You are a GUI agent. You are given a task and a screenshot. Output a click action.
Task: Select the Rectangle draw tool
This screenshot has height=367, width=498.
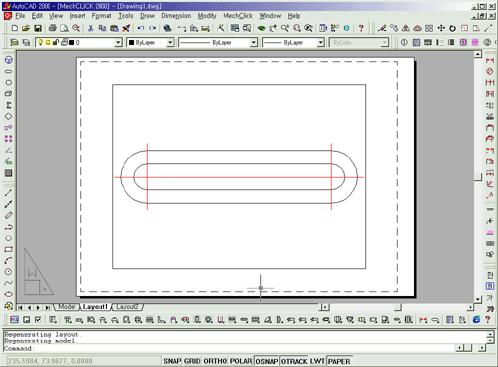[9, 249]
